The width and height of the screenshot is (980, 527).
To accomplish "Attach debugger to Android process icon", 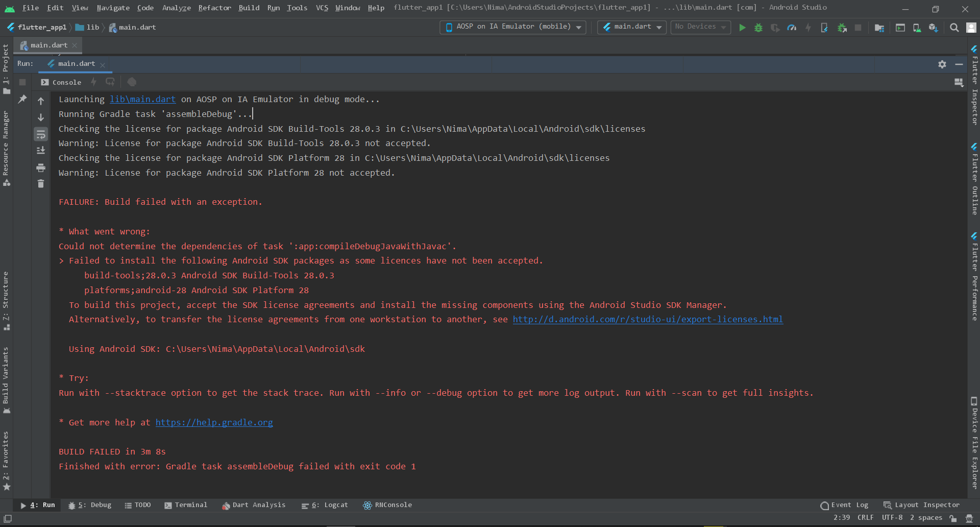I will [842, 28].
